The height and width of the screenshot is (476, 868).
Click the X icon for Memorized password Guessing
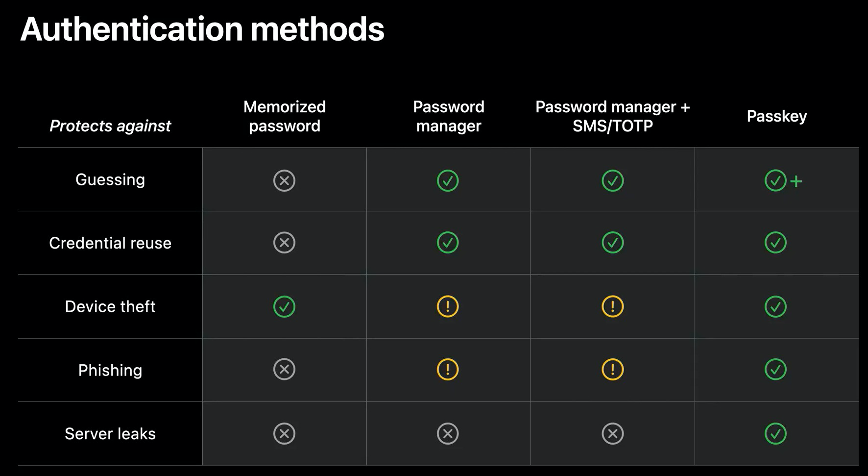(284, 180)
